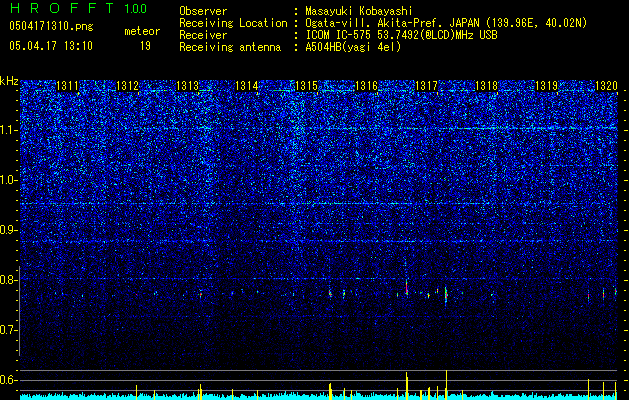Click the meteor count 19
The width and height of the screenshot is (629, 400).
[145, 46]
